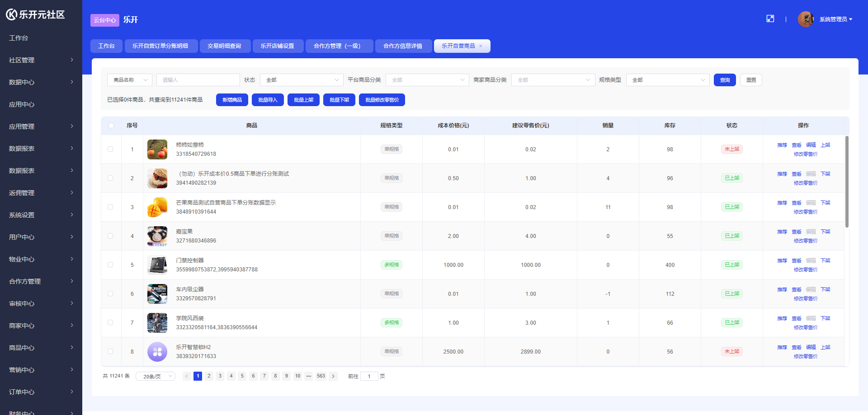Click the 前往 page number input
Viewport: 868px width, 415px height.
(369, 376)
